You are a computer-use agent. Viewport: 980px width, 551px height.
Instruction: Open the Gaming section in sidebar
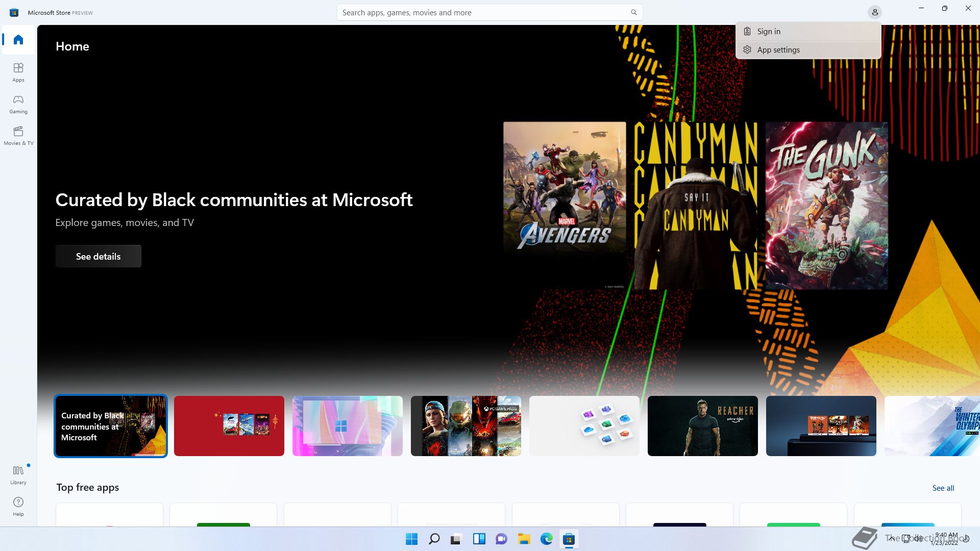tap(18, 104)
